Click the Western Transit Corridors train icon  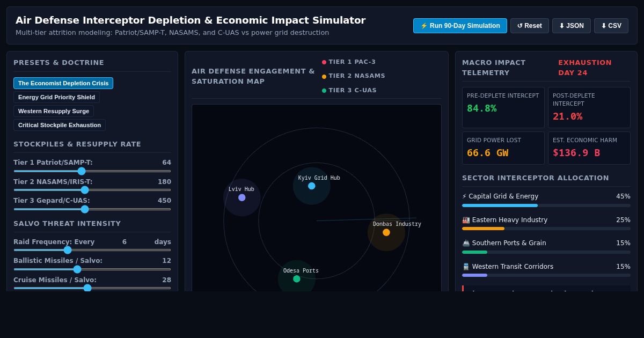point(466,267)
